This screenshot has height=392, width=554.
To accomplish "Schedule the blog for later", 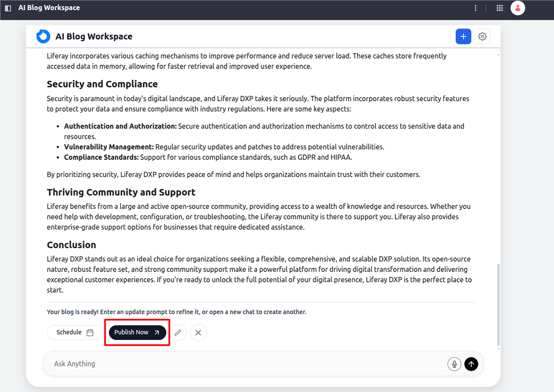I will [75, 332].
